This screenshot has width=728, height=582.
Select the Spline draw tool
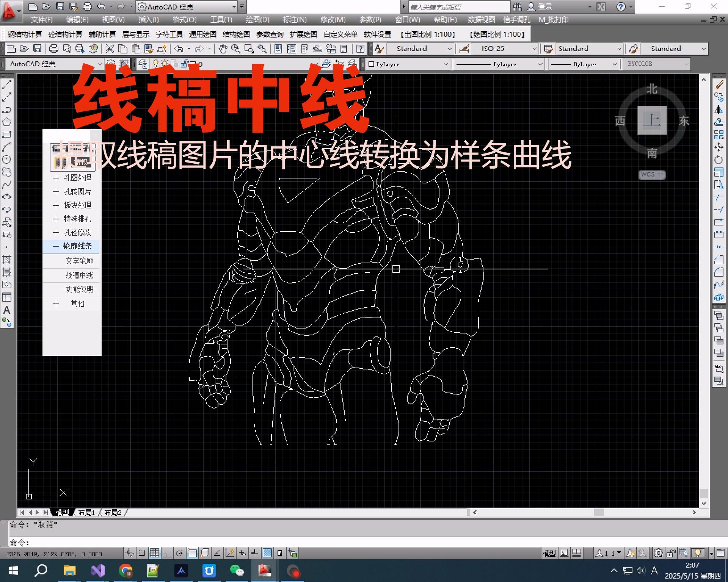[7, 185]
